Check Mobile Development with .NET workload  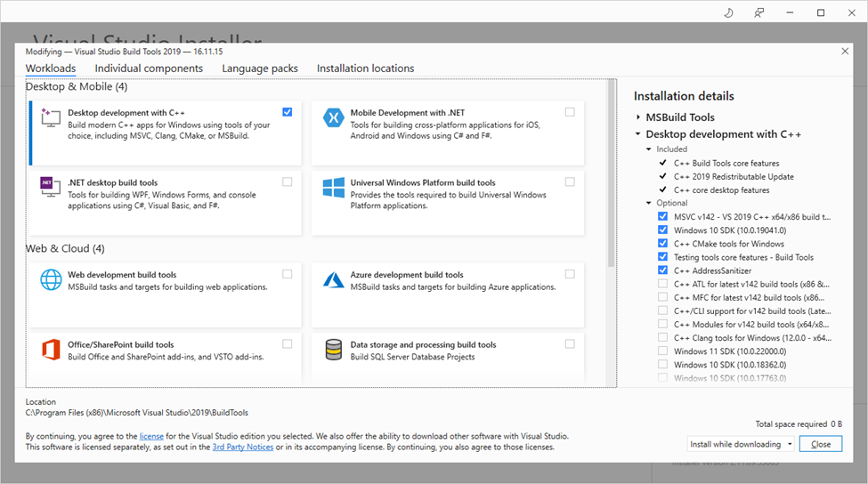(x=570, y=112)
